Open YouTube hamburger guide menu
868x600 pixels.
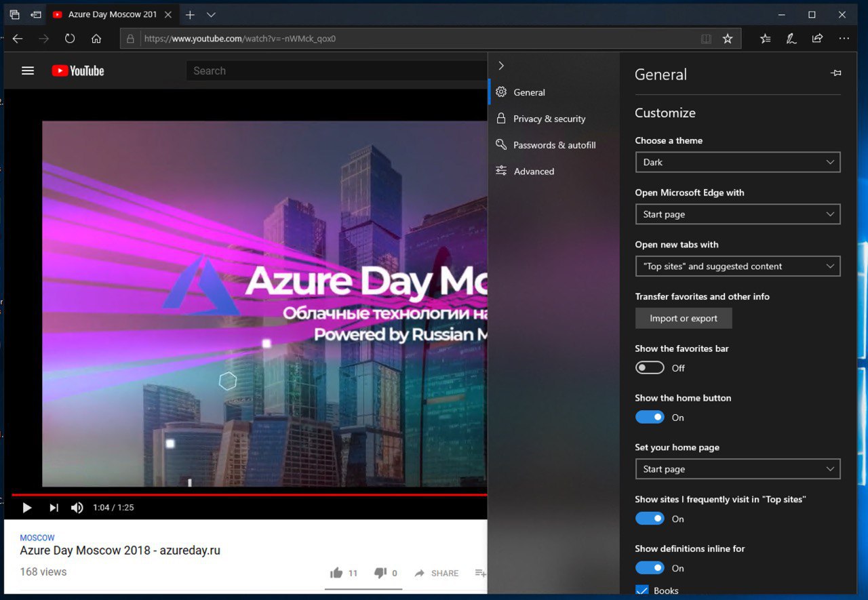coord(28,71)
